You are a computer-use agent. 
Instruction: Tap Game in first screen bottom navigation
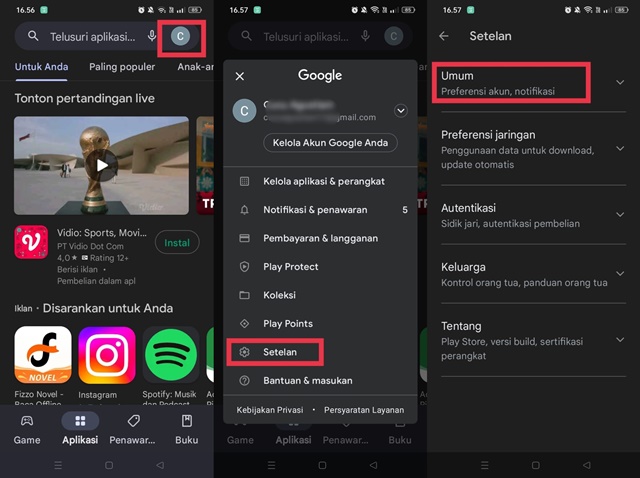coord(27,429)
